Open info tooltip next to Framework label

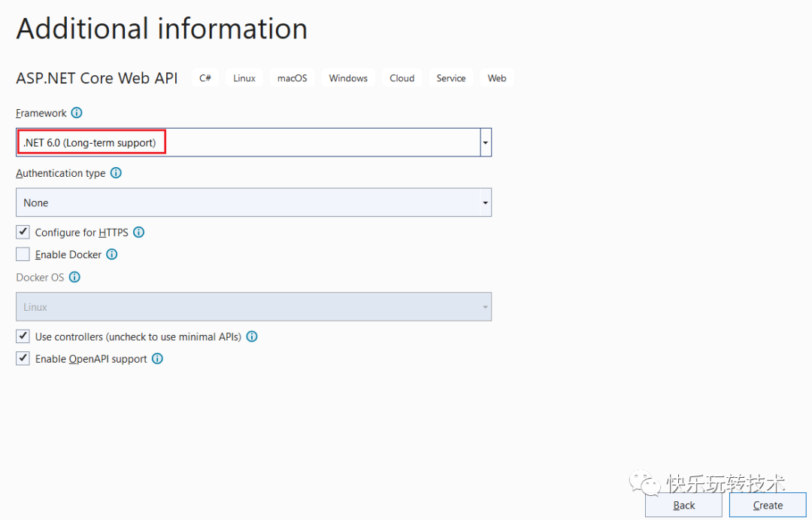(77, 112)
